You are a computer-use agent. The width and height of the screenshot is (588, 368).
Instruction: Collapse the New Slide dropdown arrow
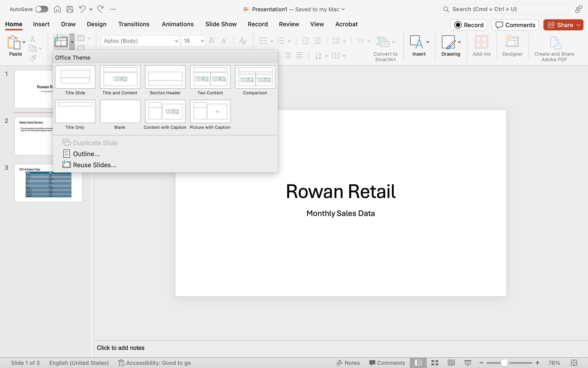(x=72, y=42)
